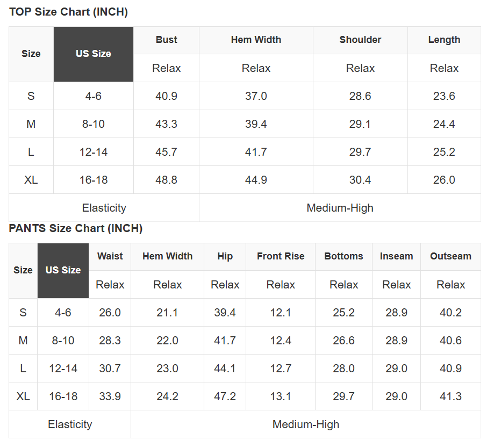
Task: Select the Shoulder column header
Action: 360,40
